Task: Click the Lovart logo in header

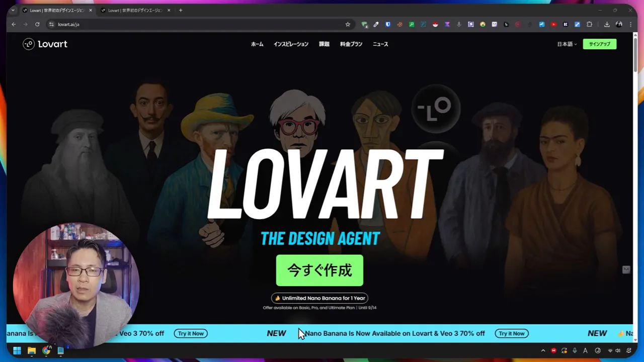Action: click(45, 44)
